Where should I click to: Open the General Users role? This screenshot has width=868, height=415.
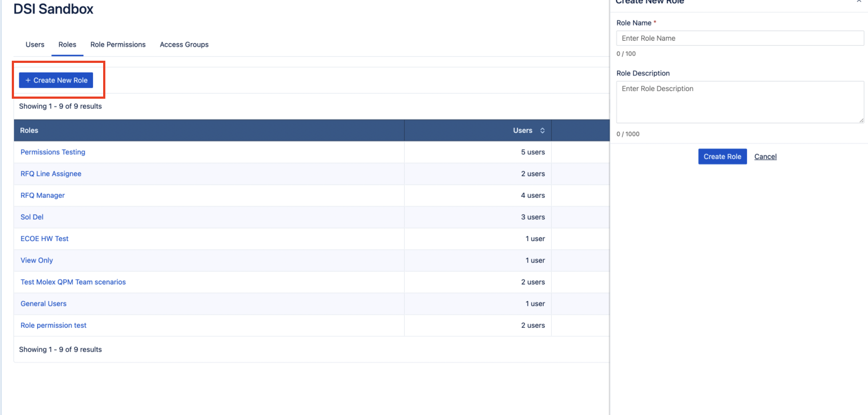click(43, 304)
